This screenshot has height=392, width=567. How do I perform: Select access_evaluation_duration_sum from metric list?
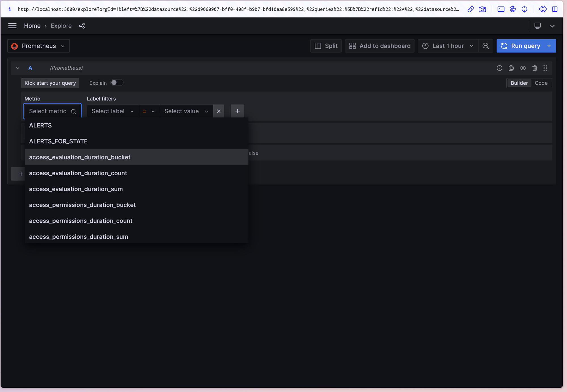(76, 189)
